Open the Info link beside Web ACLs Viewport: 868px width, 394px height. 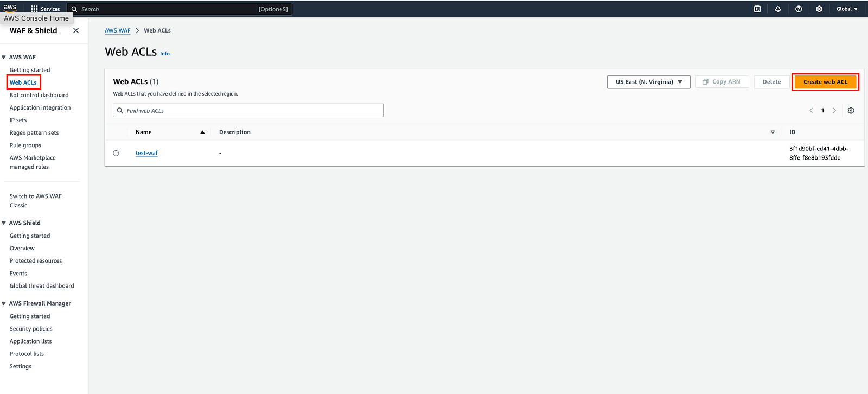(165, 54)
